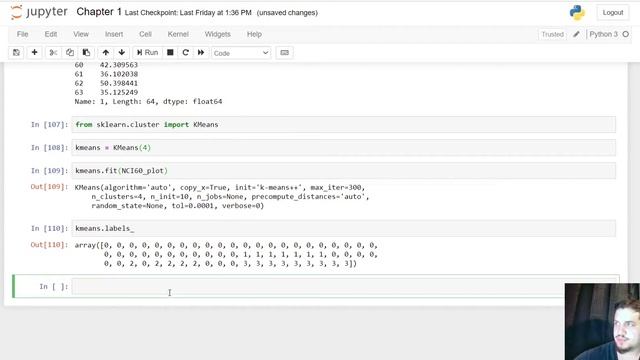Insert a cell below with plus icon
The image size is (640, 360).
pyautogui.click(x=34, y=53)
